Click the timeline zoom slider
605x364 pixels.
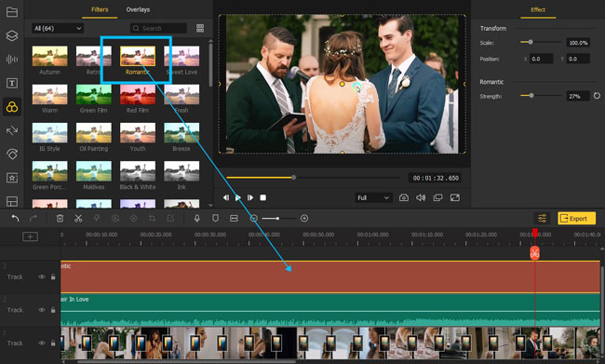278,219
